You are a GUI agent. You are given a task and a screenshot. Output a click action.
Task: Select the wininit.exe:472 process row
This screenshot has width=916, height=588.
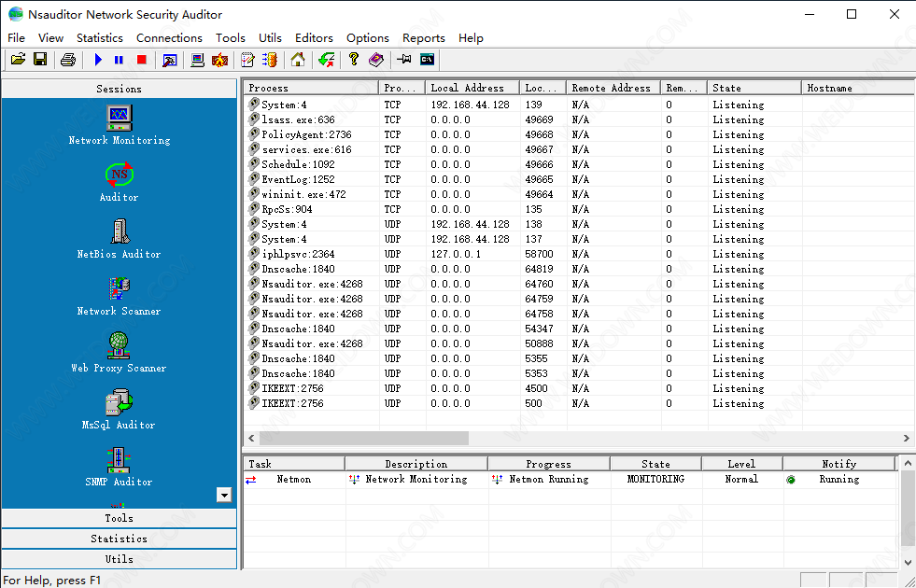[578, 194]
